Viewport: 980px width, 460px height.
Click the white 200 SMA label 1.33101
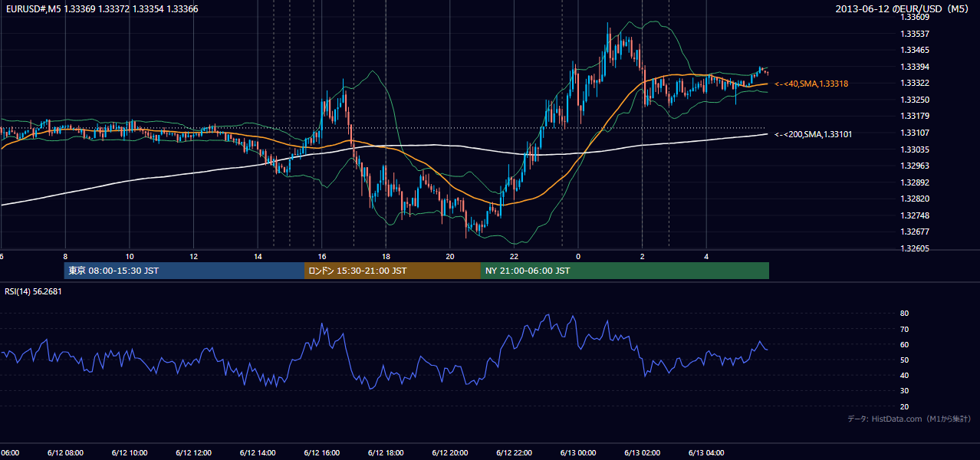coord(814,134)
